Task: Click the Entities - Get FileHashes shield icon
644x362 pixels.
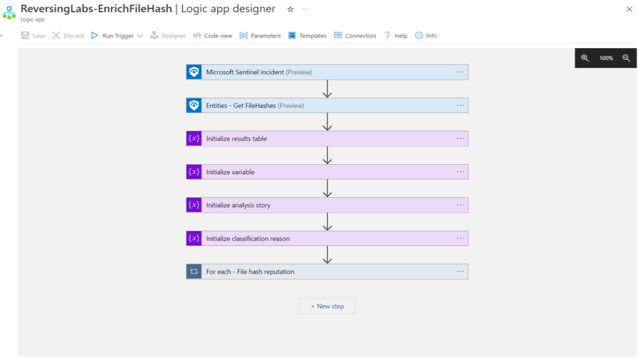Action: 194,106
